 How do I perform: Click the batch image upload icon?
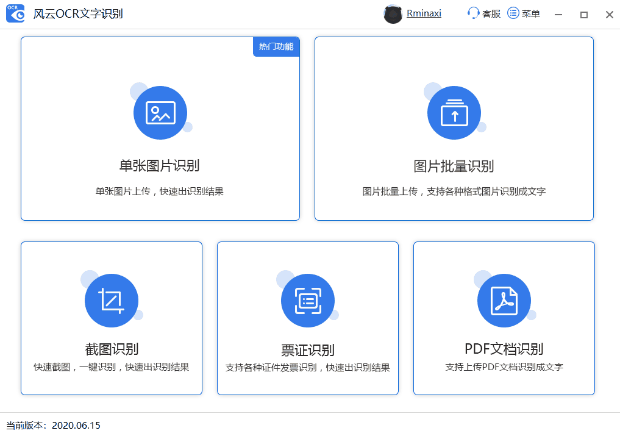pyautogui.click(x=454, y=113)
